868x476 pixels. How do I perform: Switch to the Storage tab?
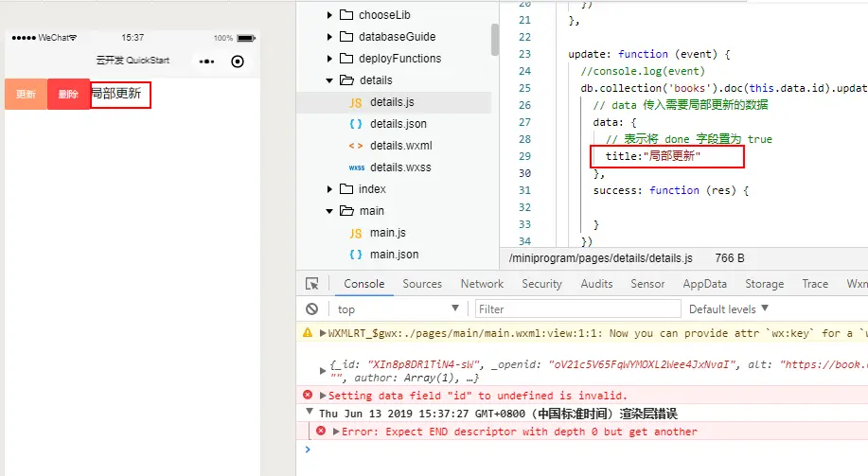pyautogui.click(x=764, y=283)
